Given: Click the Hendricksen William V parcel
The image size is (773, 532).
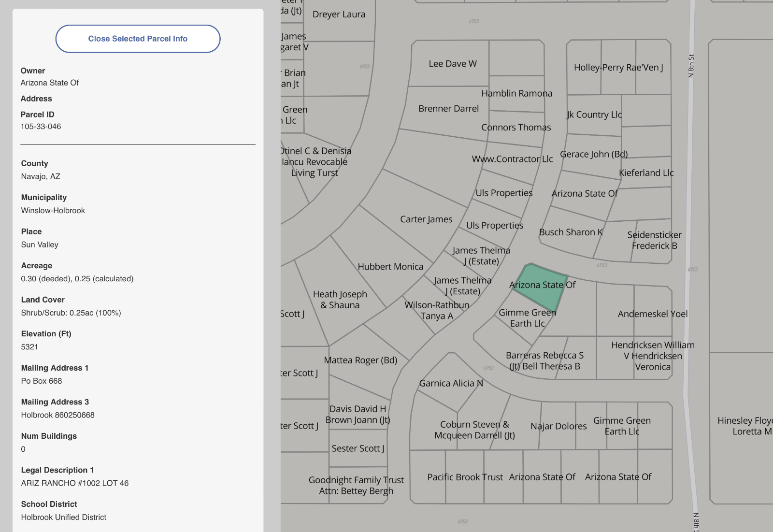Looking at the screenshot, I should (653, 356).
